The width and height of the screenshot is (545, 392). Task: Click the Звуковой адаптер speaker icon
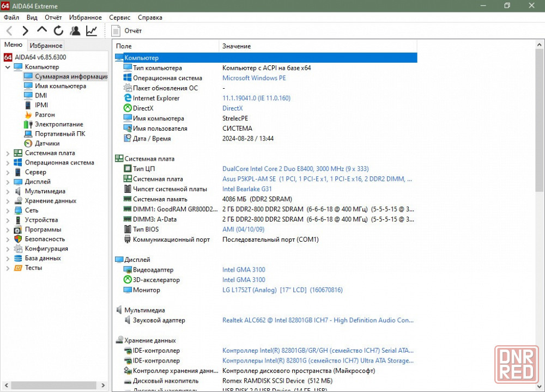(x=128, y=320)
